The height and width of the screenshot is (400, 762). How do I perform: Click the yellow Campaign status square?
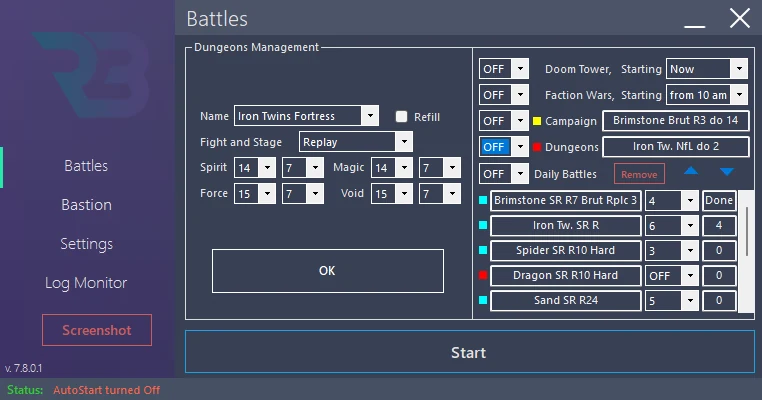pos(537,121)
